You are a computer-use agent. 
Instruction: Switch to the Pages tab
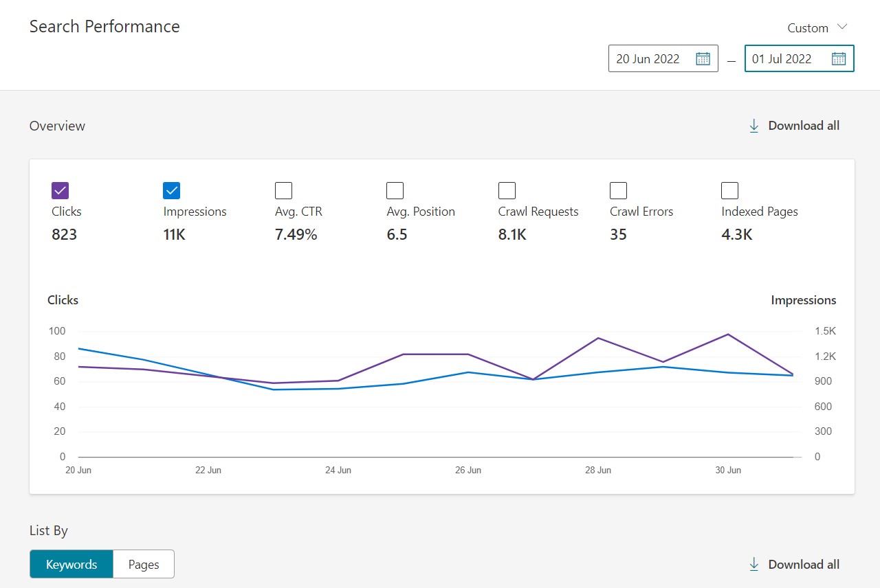coord(144,565)
